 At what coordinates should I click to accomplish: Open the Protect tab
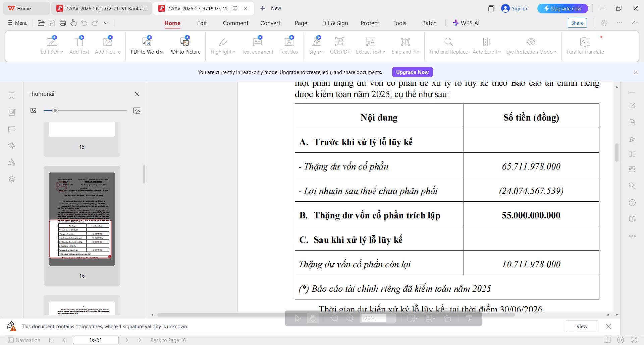(x=369, y=23)
